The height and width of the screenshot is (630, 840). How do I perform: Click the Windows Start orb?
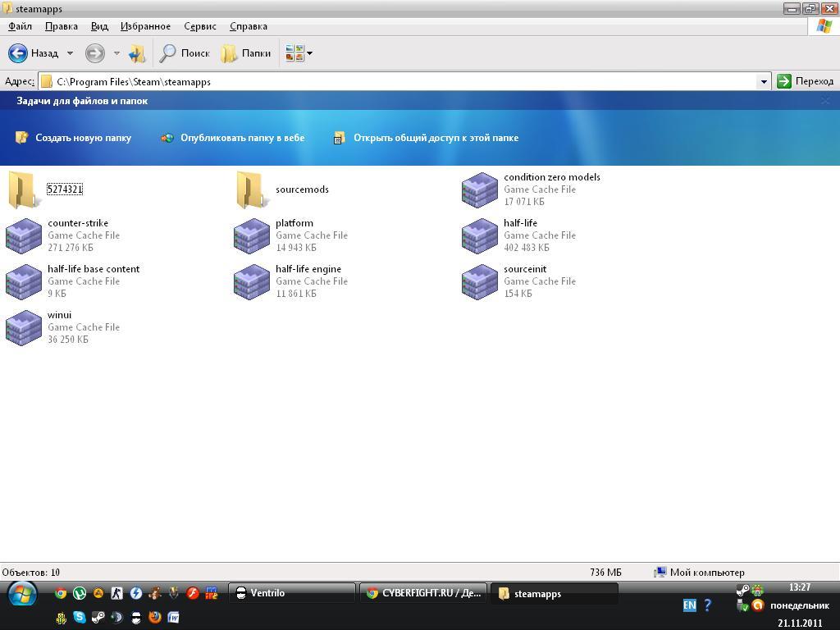coord(22,595)
